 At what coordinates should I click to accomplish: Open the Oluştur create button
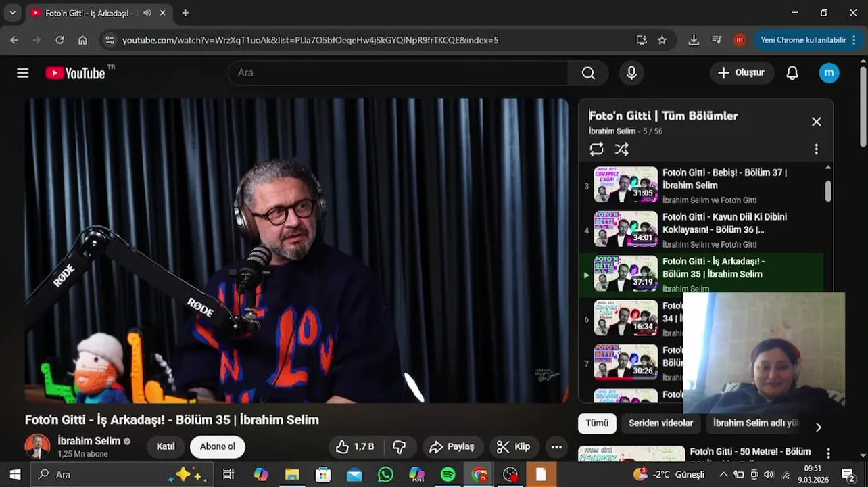(742, 73)
